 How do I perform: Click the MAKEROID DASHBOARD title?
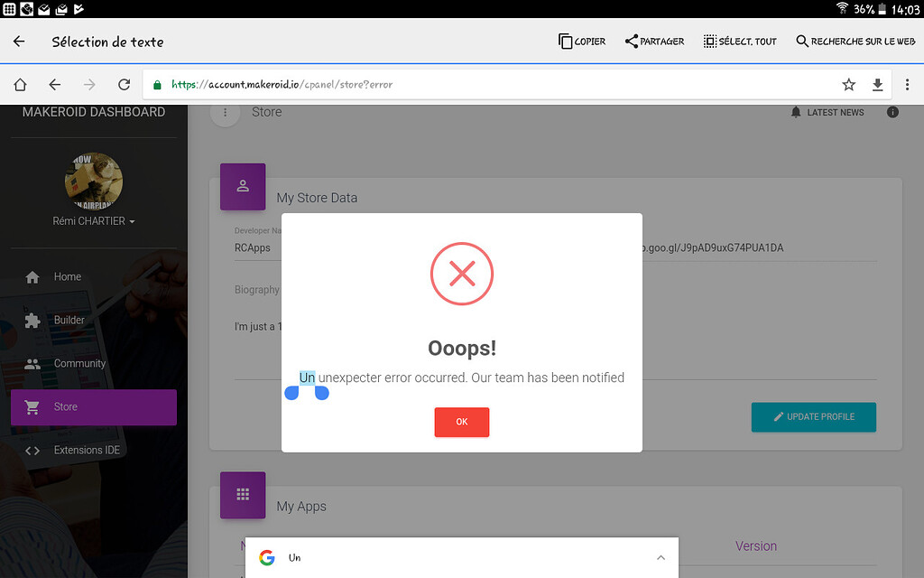tap(94, 112)
